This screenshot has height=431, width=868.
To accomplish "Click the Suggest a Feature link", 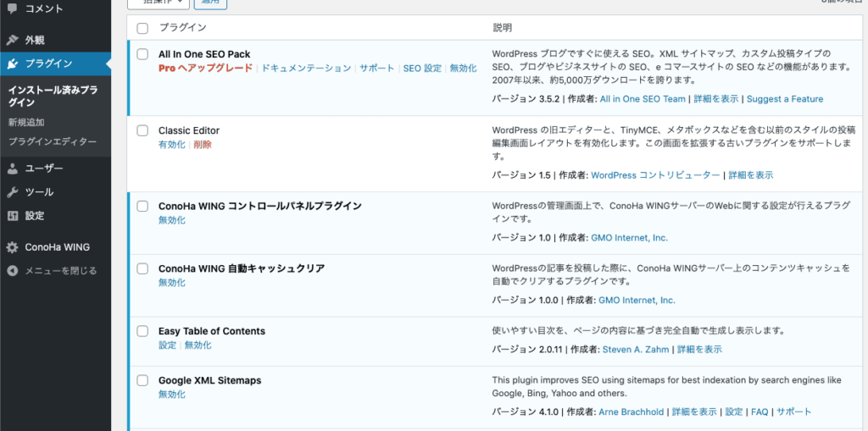I will [785, 99].
